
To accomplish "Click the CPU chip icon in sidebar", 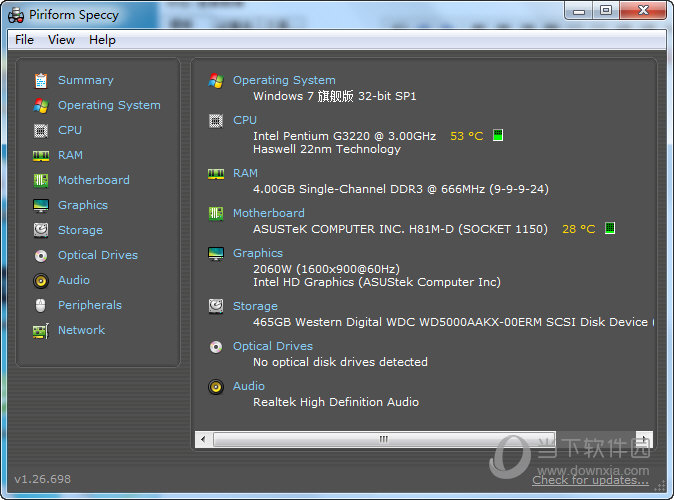I will click(x=41, y=130).
